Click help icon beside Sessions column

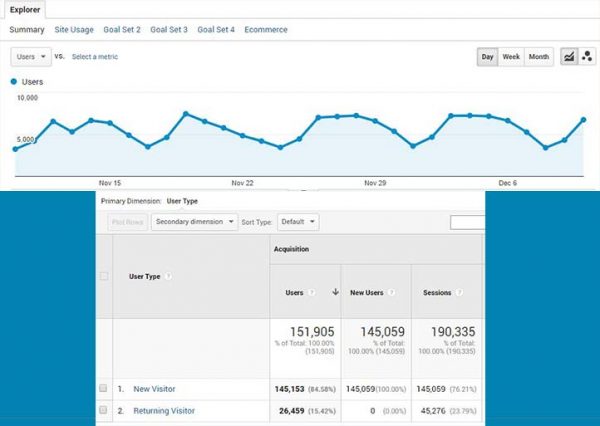coord(458,293)
